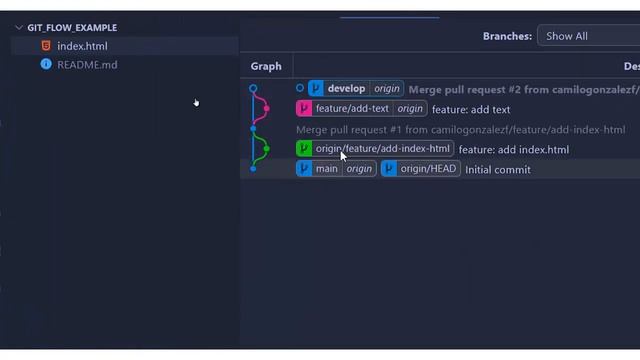Click the pink branch icon for feature/add-text

click(x=304, y=109)
